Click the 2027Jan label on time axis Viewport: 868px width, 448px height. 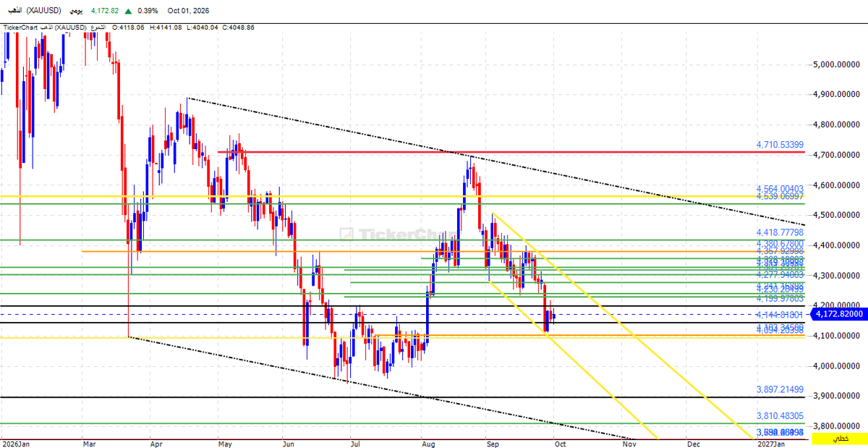(770, 443)
